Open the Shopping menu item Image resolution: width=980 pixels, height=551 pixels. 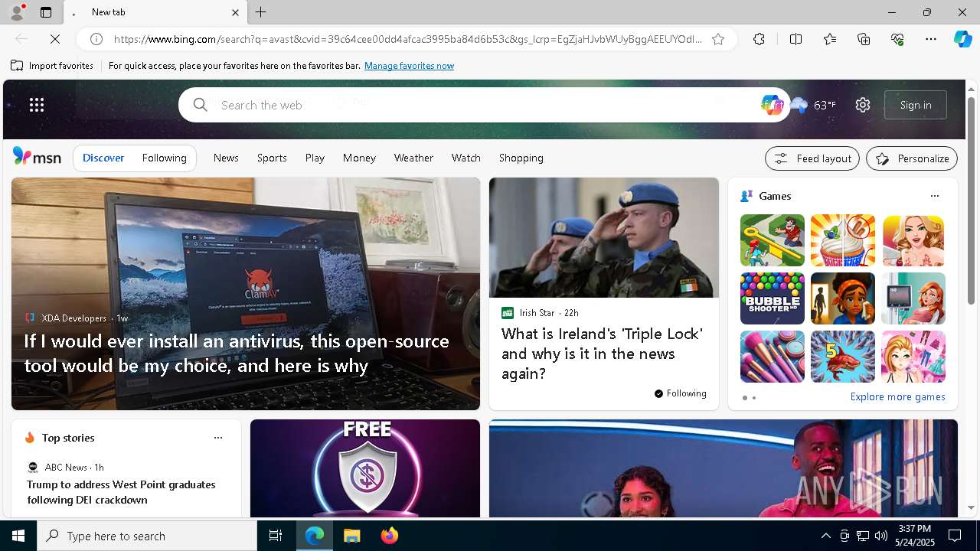pyautogui.click(x=521, y=158)
